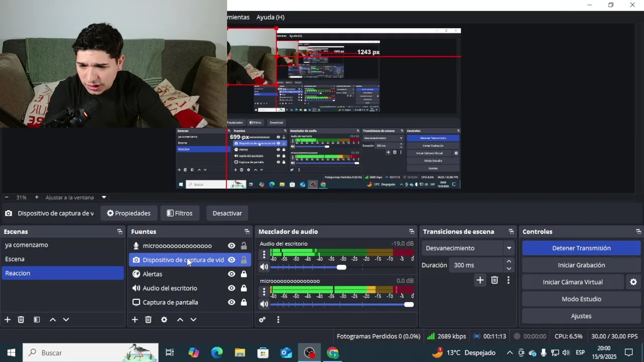Open Ajustes settings

coord(581,316)
